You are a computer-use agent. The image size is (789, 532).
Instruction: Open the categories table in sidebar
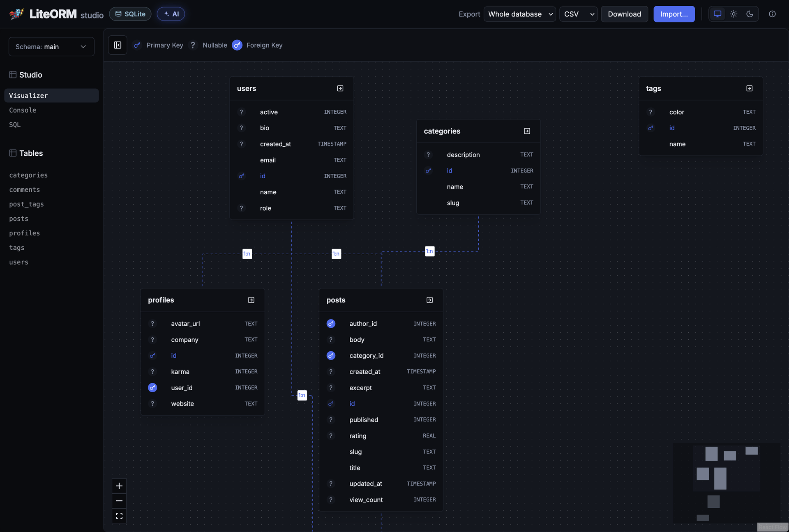point(28,175)
